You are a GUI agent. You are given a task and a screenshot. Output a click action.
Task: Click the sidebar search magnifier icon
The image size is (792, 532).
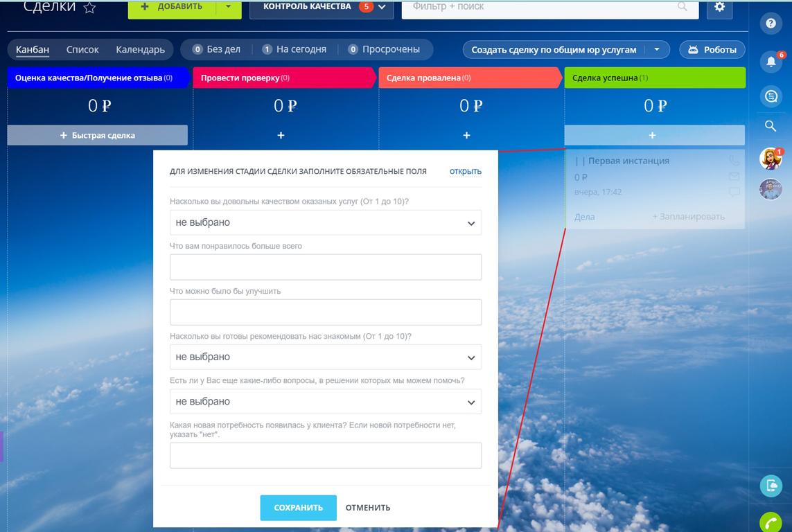click(x=771, y=126)
